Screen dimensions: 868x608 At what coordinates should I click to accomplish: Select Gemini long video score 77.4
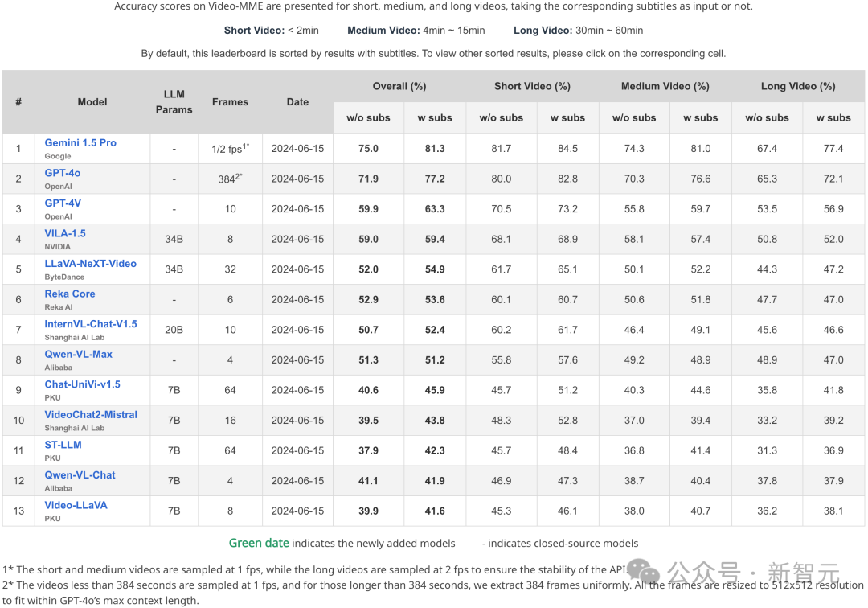coord(833,149)
